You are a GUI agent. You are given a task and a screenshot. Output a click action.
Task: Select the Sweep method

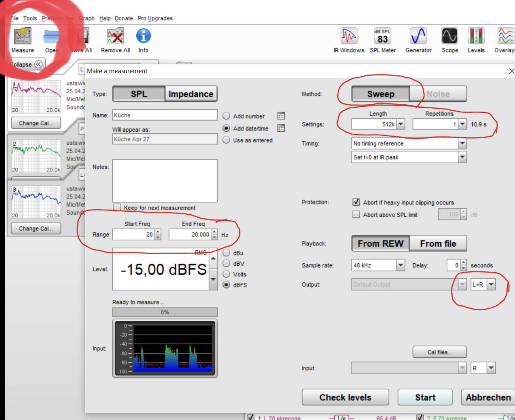(x=381, y=94)
